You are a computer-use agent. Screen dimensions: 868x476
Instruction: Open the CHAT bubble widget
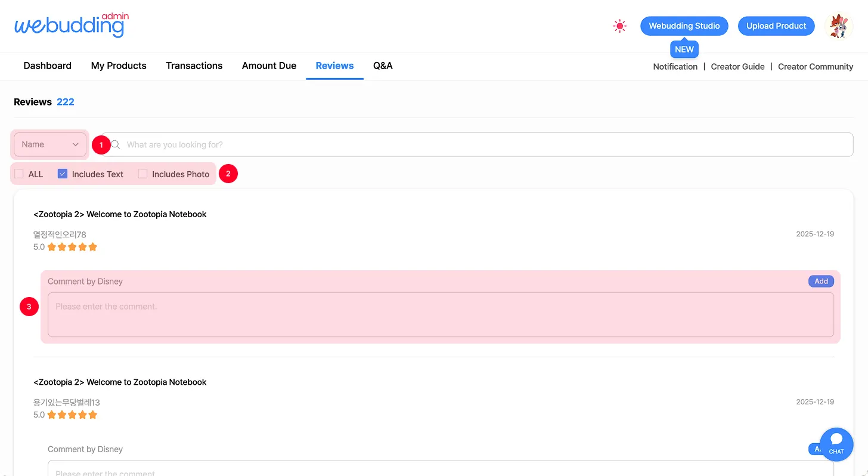tap(836, 444)
